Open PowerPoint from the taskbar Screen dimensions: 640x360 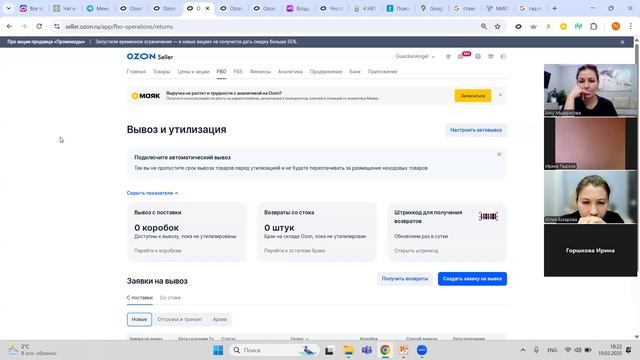click(404, 350)
